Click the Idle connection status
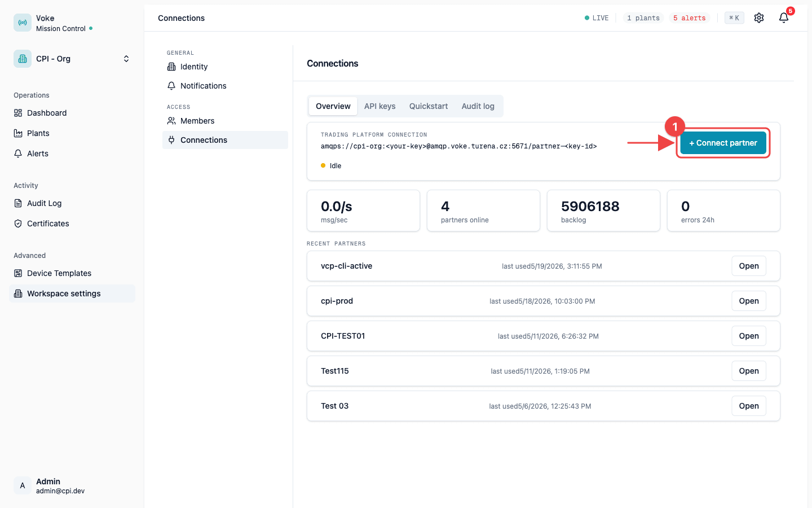The image size is (812, 508). (x=332, y=166)
